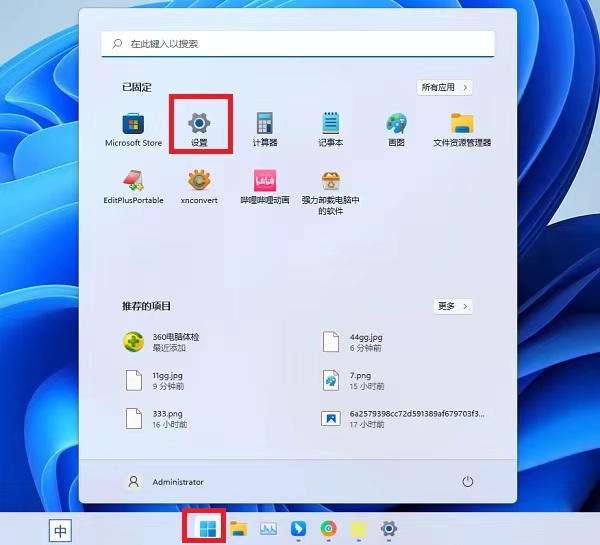The width and height of the screenshot is (600, 545).
Task: Launch EditPlusPortable from pinned apps
Action: tap(133, 182)
